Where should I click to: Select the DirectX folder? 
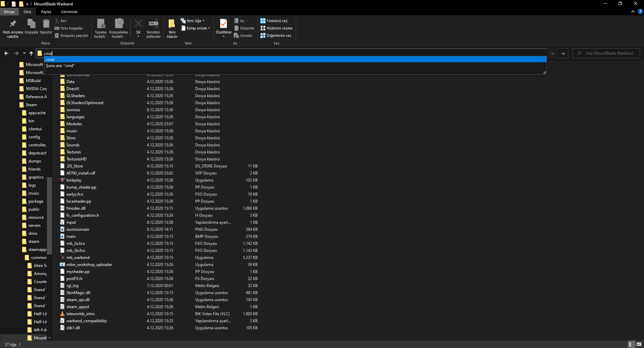point(73,89)
